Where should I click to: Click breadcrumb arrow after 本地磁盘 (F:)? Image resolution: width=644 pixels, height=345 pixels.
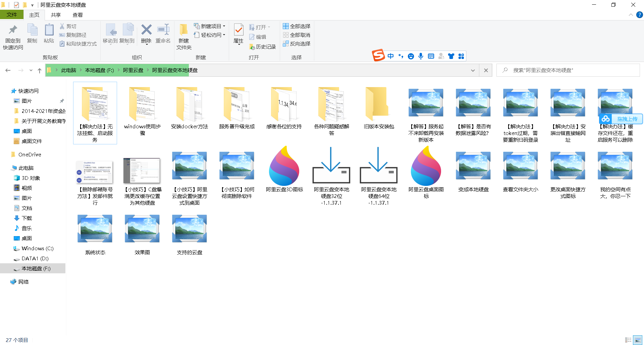118,70
